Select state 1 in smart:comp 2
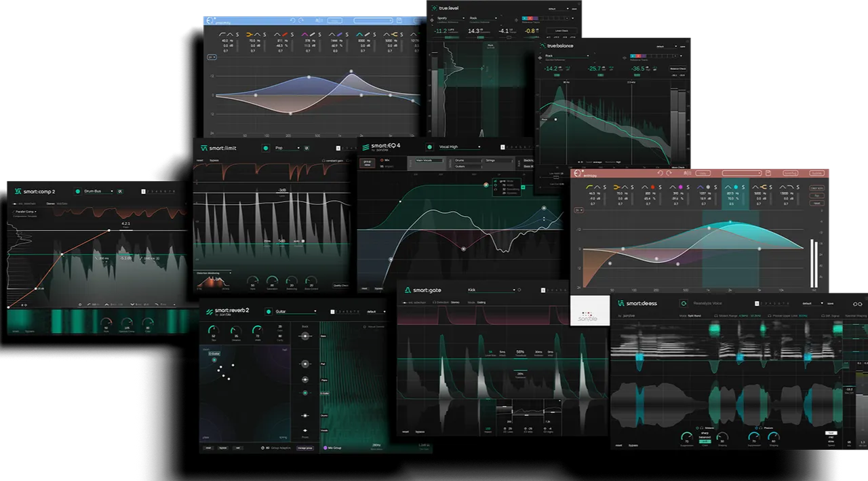The image size is (868, 481). click(x=143, y=191)
